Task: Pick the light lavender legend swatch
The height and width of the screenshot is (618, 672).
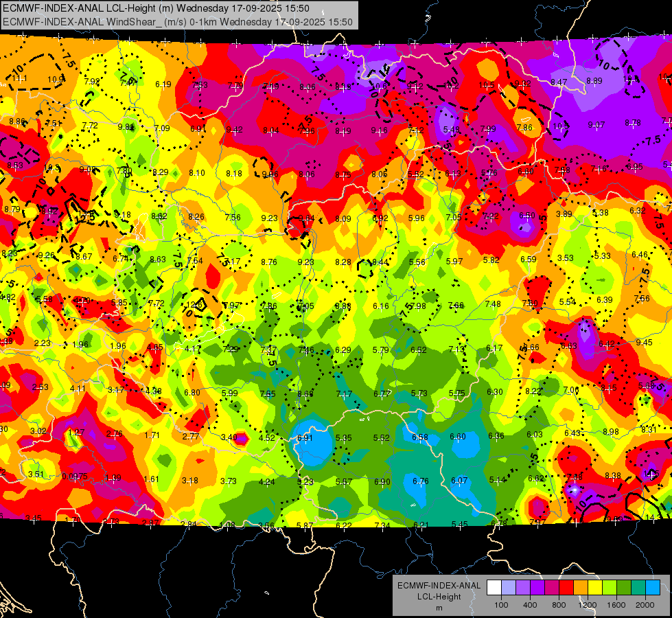Action: click(509, 588)
